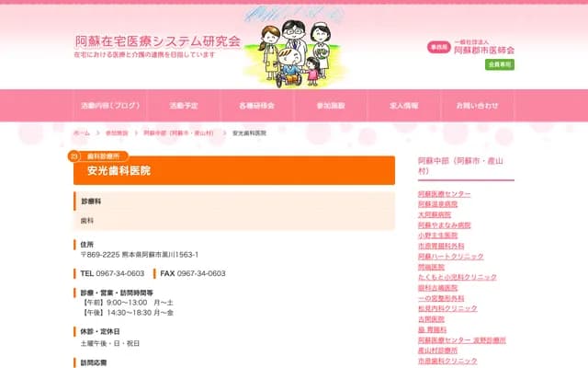Viewport: 588px width, 368px height.
Task: Open the 活動予定 menu item
Action: click(184, 106)
